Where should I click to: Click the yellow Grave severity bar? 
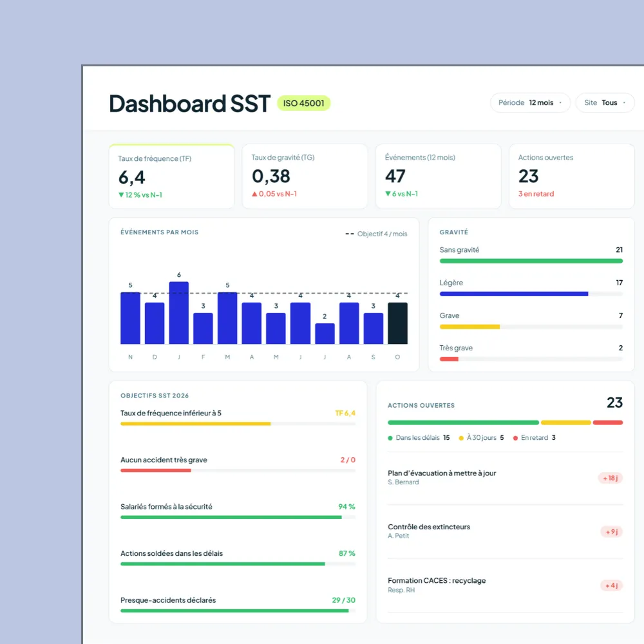tap(470, 327)
